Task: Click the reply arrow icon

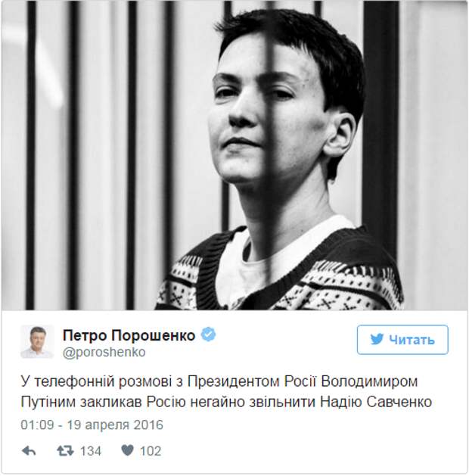Action: coord(29,451)
